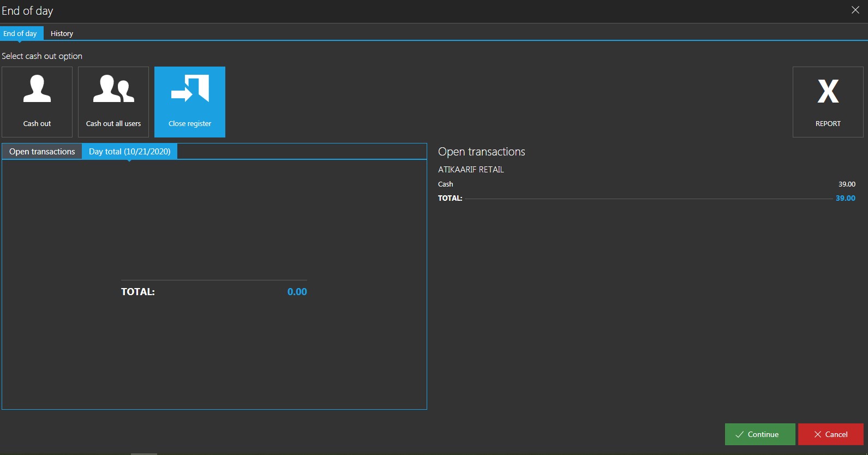This screenshot has height=455, width=868.
Task: Select the Close register option
Action: coord(190,102)
